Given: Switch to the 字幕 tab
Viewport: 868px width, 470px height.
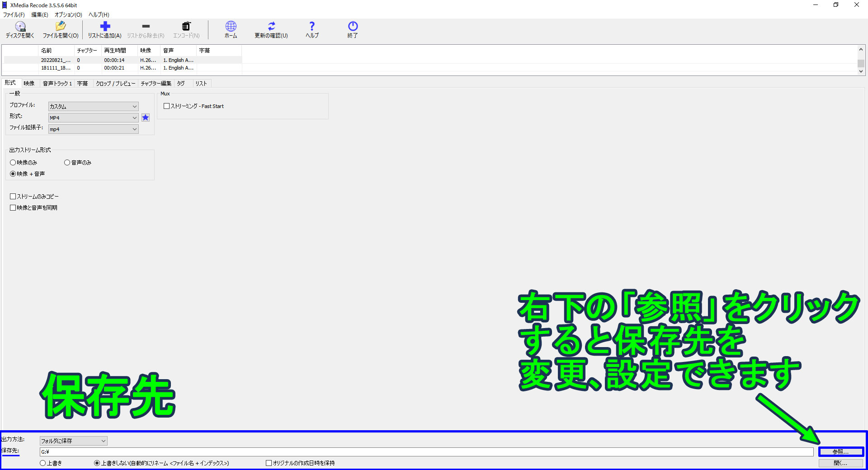Looking at the screenshot, I should pyautogui.click(x=82, y=84).
